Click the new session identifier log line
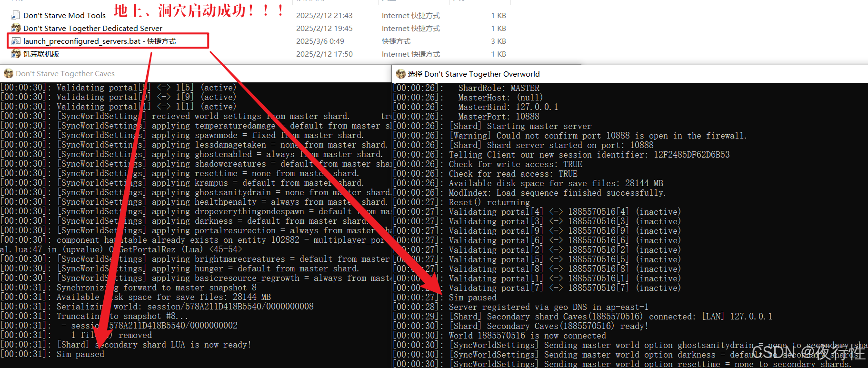868x368 pixels. (561, 155)
